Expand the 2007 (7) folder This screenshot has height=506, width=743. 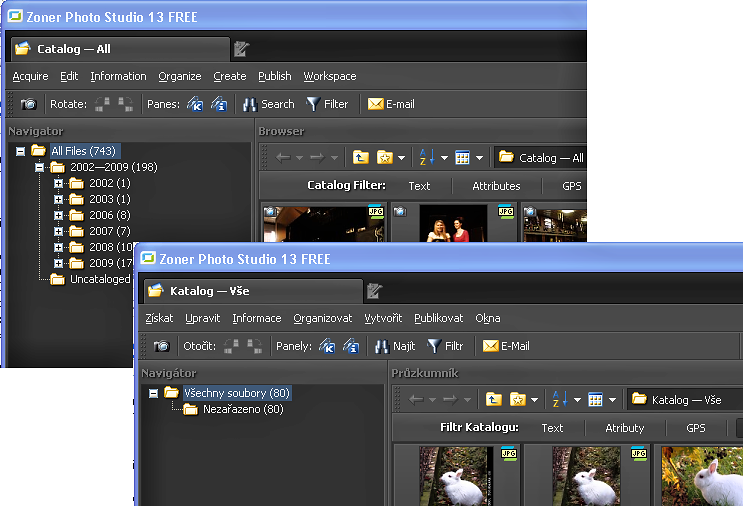tap(58, 232)
